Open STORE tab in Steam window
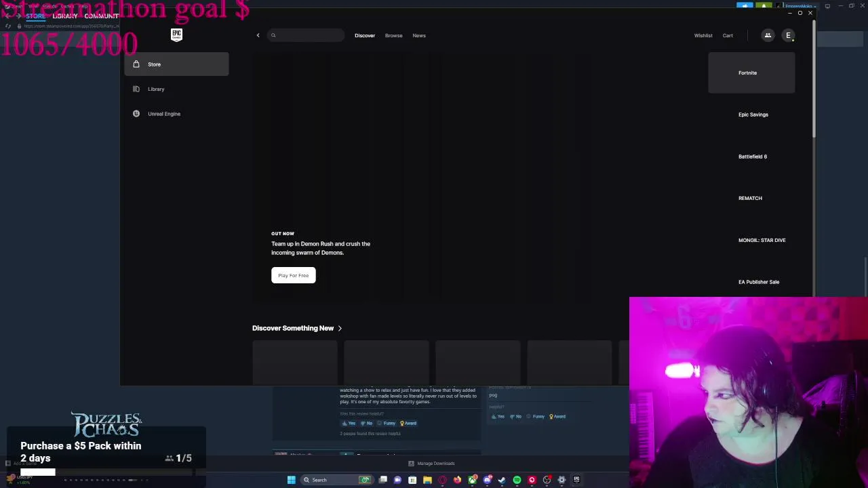 pos(35,16)
